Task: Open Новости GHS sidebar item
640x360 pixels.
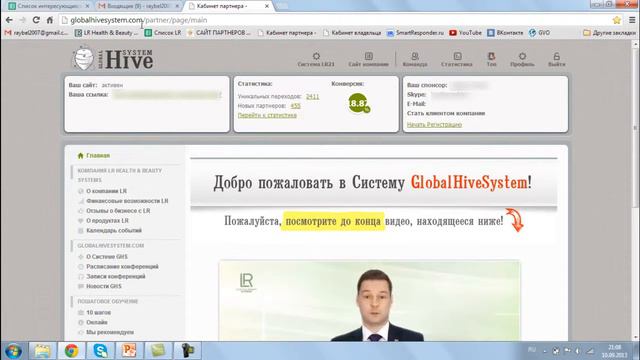Action: tap(100, 286)
